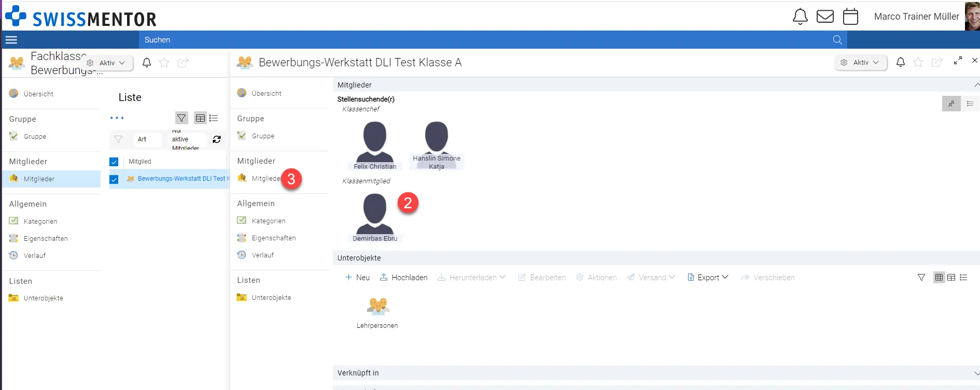The image size is (980, 390).
Task: Switch the Liste to bullet list view
Action: 214,118
